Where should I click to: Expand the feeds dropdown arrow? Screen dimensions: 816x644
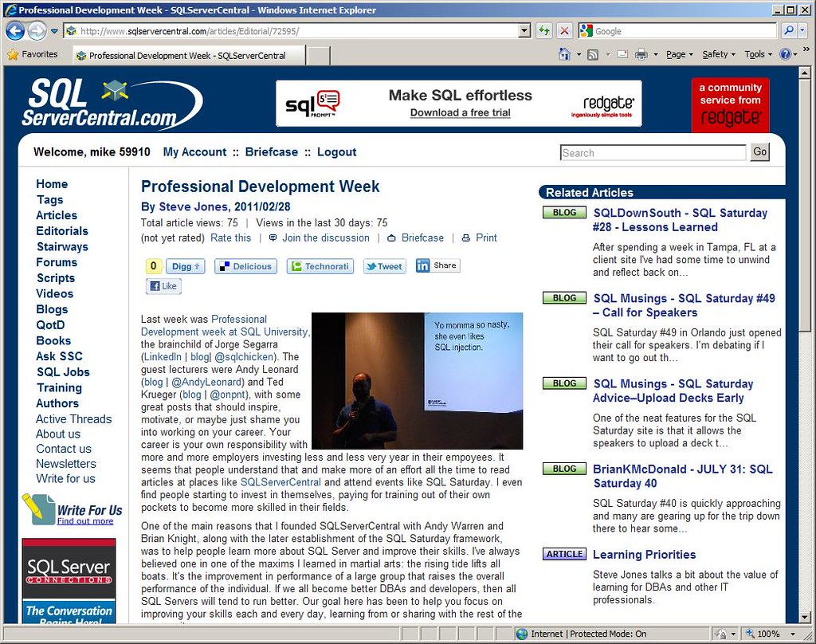(606, 55)
